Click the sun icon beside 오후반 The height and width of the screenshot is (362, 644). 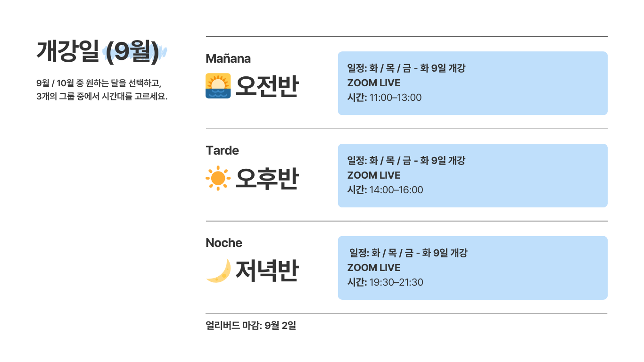[x=218, y=178]
